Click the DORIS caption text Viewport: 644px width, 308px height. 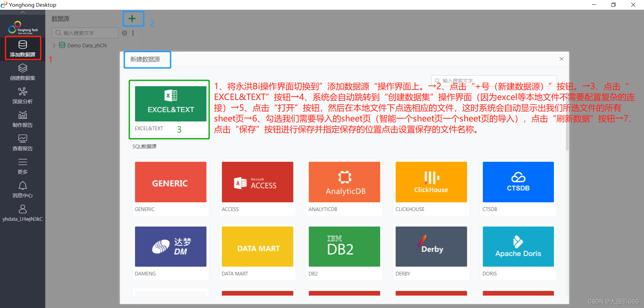tap(489, 273)
